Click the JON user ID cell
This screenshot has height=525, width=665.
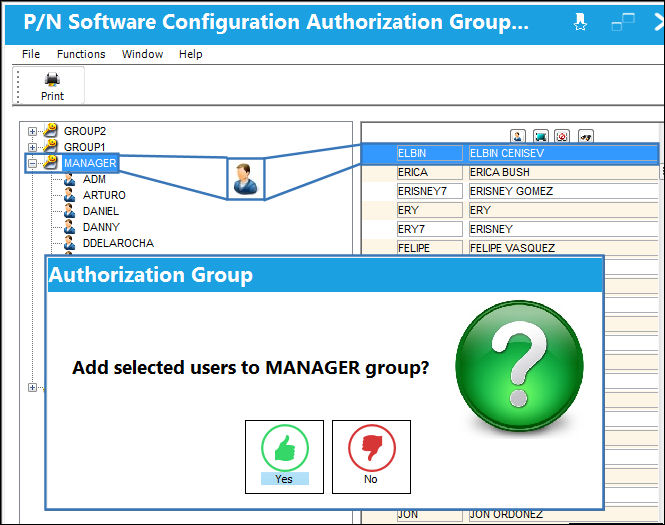(430, 515)
